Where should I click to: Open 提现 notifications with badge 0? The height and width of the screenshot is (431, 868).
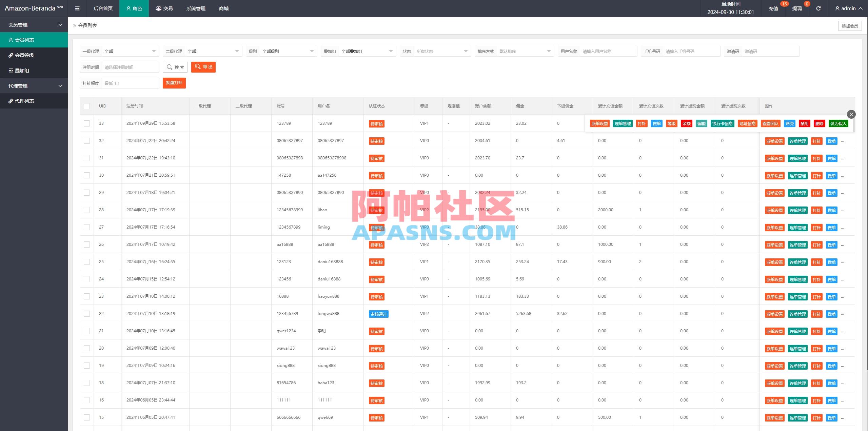point(797,8)
